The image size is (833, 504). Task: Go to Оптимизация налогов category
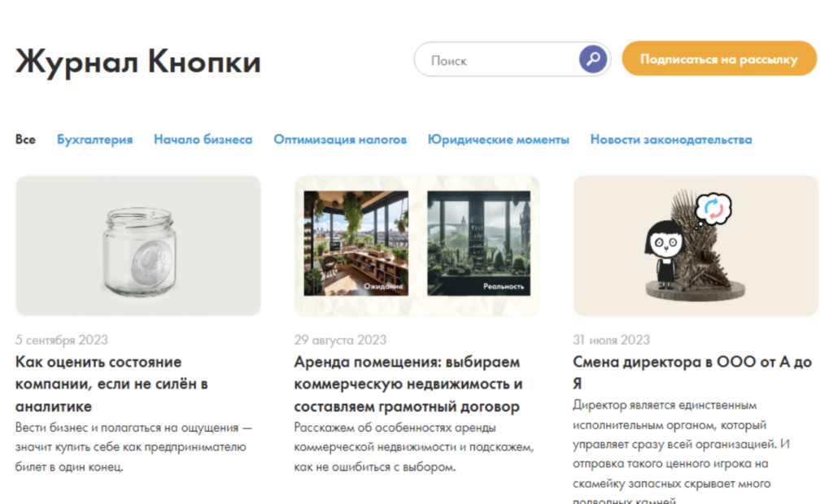tap(340, 140)
